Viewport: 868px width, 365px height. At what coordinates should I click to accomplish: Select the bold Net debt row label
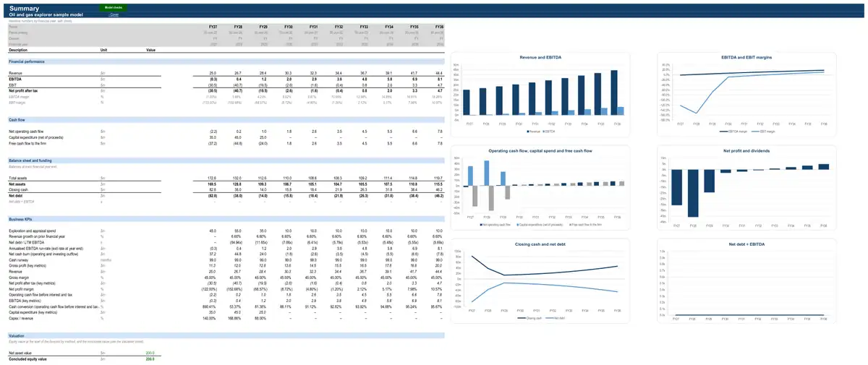(x=15, y=195)
